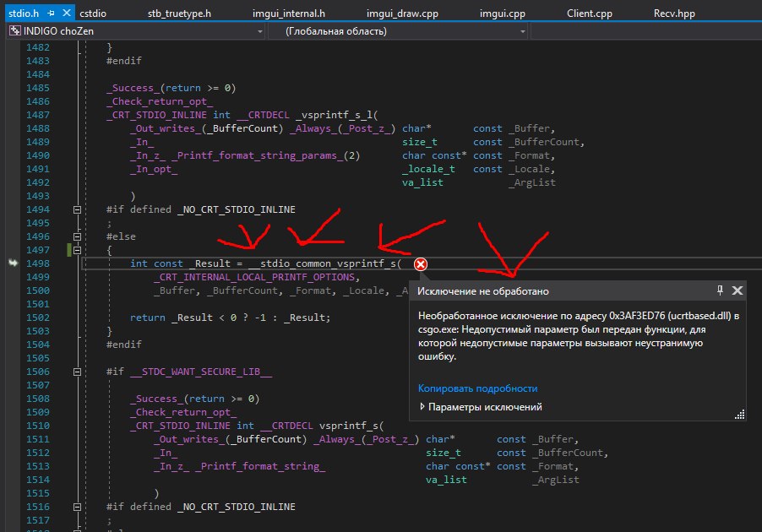The image size is (762, 532).
Task: Open the INDIGO choZen project dropdown
Action: coord(258,31)
